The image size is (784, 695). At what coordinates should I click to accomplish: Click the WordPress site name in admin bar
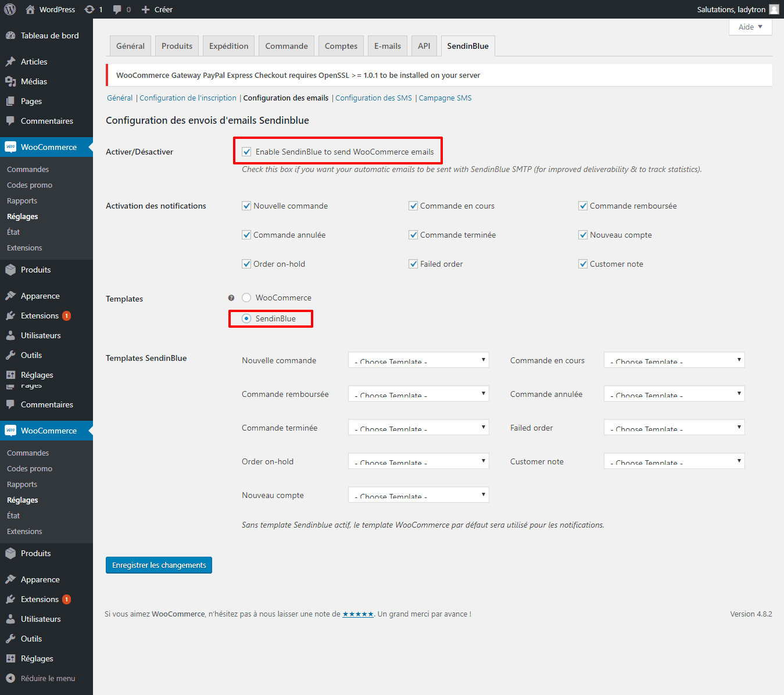tap(57, 9)
